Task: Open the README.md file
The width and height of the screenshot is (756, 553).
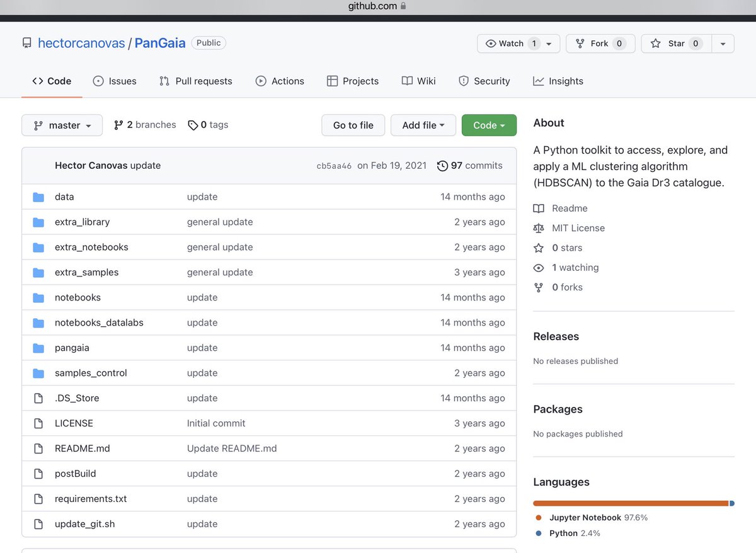Action: (83, 448)
